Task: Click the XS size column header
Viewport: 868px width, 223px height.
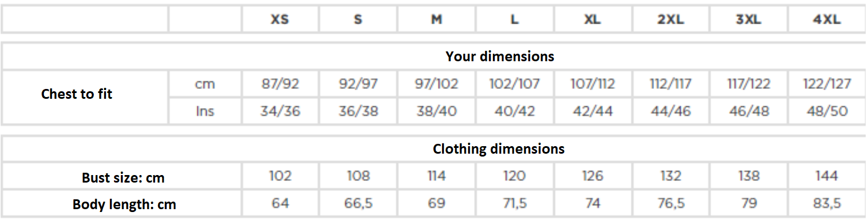Action: [x=280, y=19]
